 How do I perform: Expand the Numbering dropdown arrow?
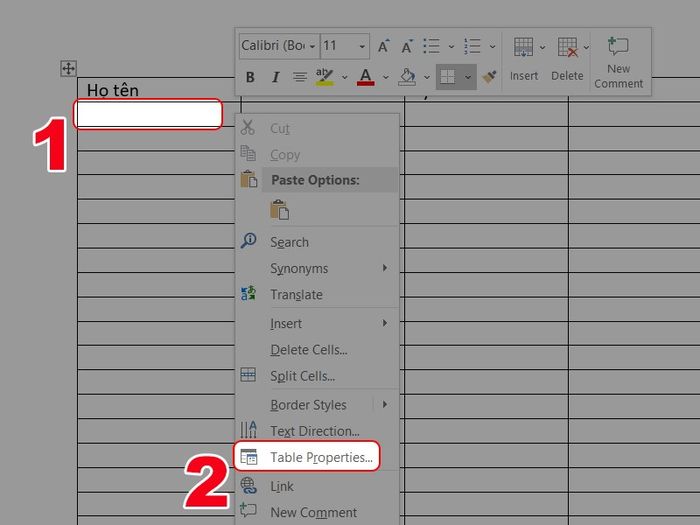tap(492, 46)
